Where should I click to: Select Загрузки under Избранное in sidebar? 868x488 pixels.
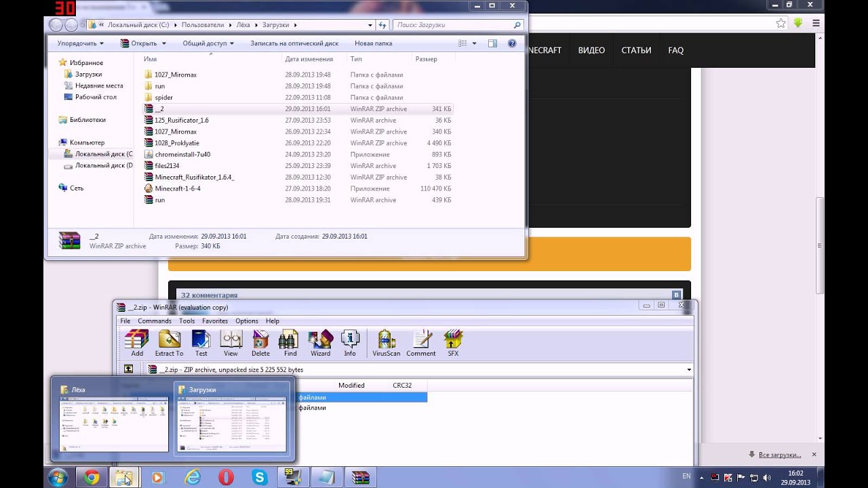tap(88, 74)
